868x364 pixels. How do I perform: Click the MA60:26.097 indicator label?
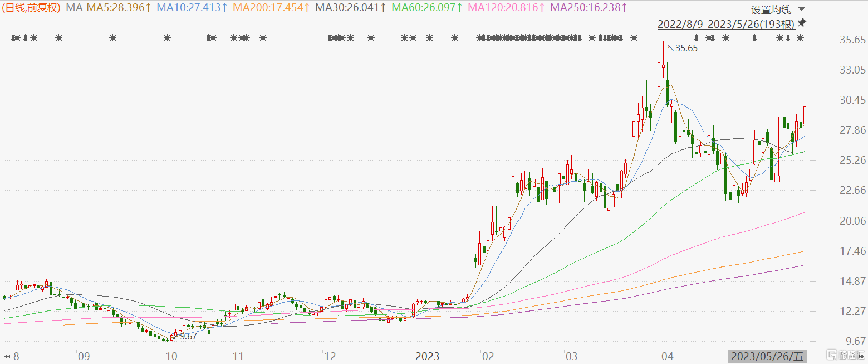[x=427, y=8]
